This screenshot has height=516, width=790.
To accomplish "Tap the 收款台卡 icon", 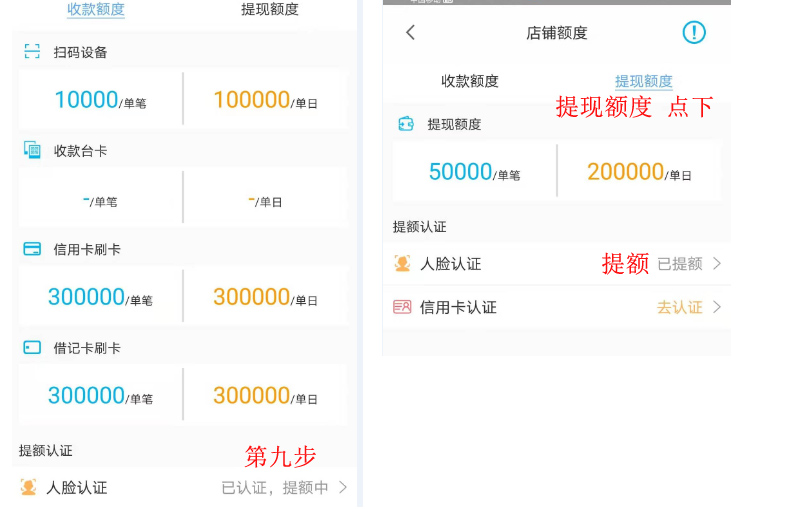I will [x=32, y=150].
